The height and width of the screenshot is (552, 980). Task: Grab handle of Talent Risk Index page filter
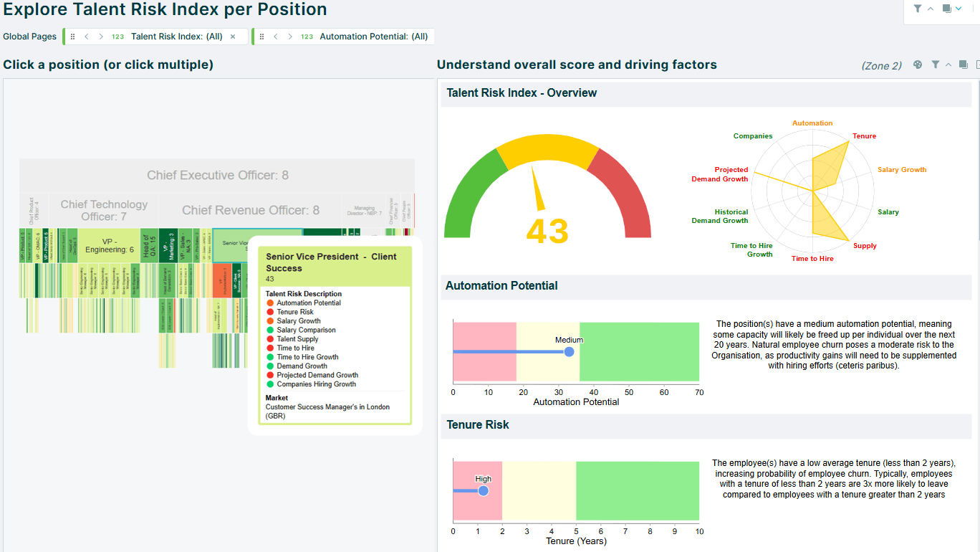point(72,37)
